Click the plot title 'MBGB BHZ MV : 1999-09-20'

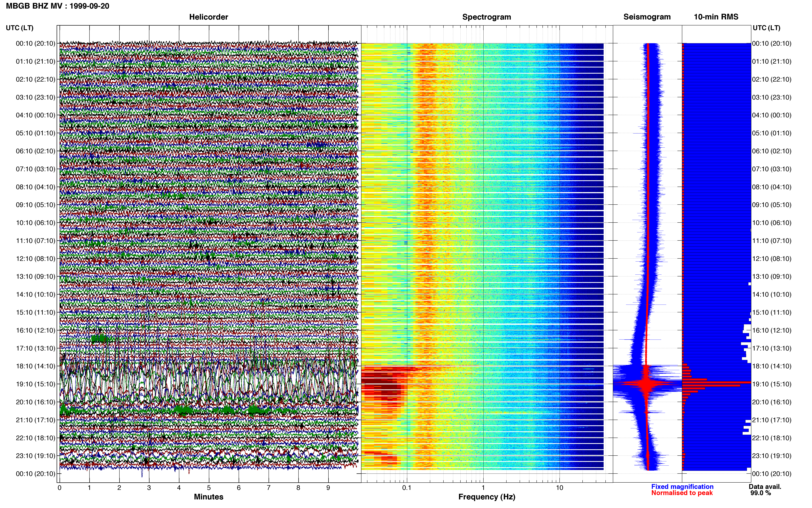pyautogui.click(x=57, y=6)
